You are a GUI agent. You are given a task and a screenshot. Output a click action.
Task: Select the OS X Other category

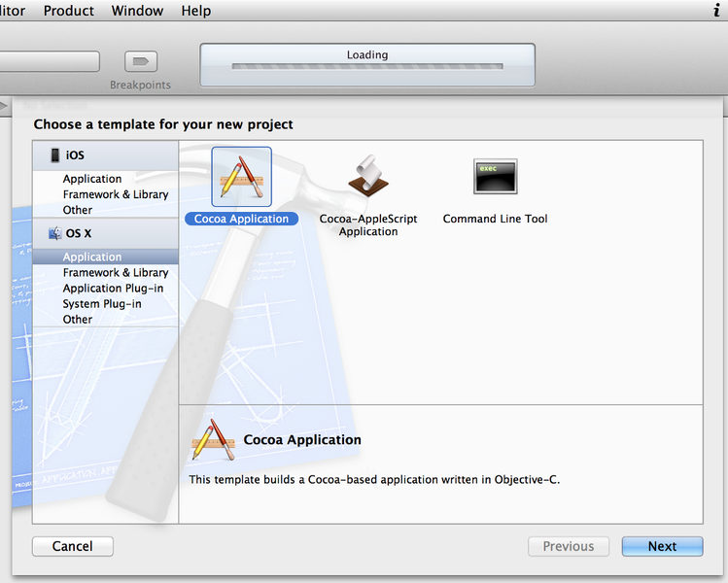click(x=78, y=320)
